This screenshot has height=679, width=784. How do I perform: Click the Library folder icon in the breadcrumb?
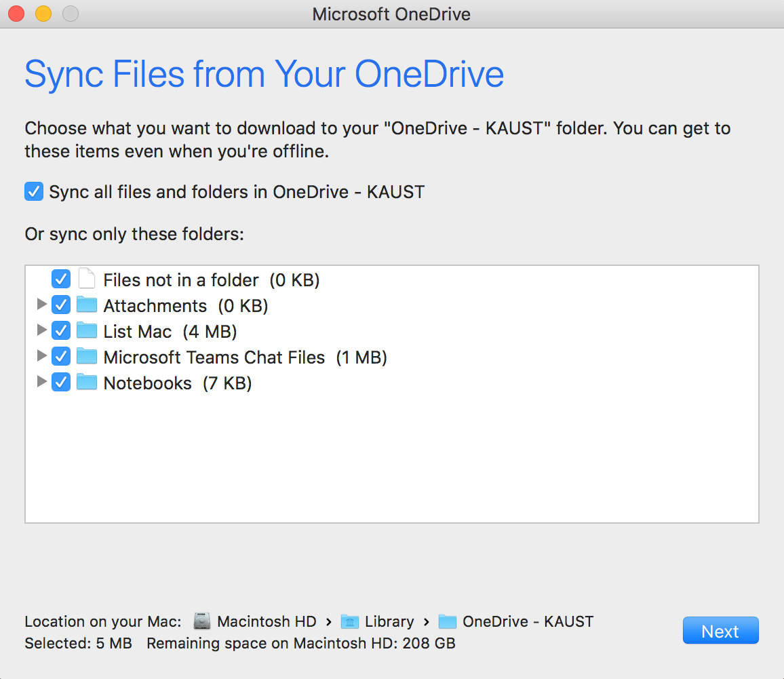point(350,621)
